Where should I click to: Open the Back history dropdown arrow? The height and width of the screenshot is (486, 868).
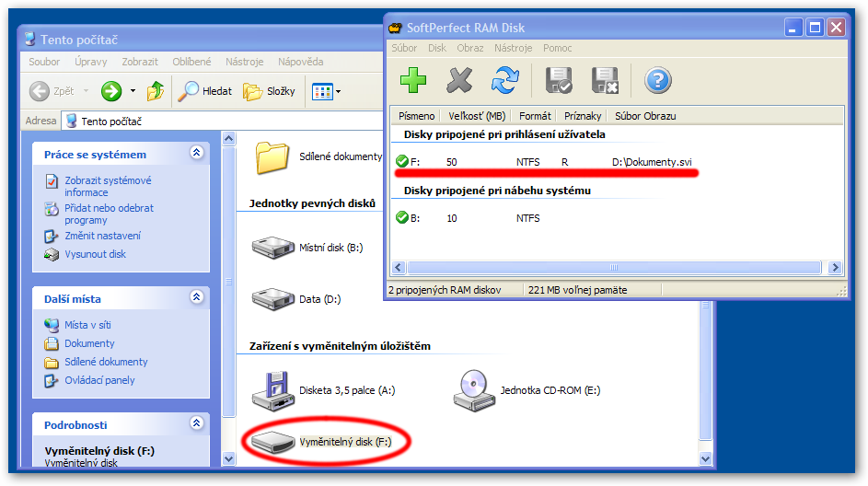(86, 91)
